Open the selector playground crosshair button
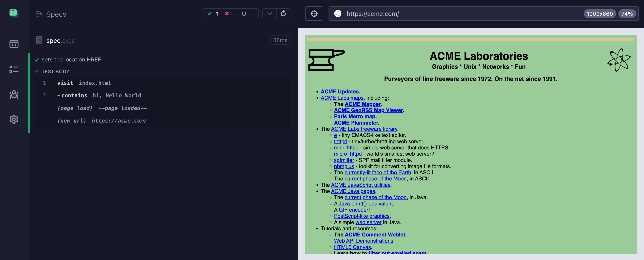This screenshot has width=644, height=260. 314,13
